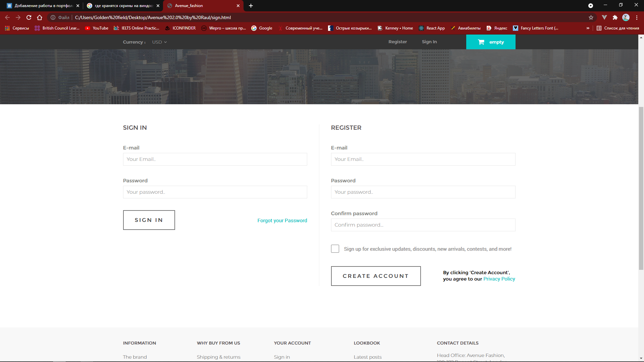Open a new browser tab
644x362 pixels.
coord(251,6)
